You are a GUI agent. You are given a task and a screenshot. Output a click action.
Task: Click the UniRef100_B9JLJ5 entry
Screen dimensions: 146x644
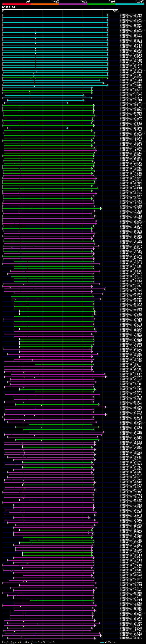(131, 289)
